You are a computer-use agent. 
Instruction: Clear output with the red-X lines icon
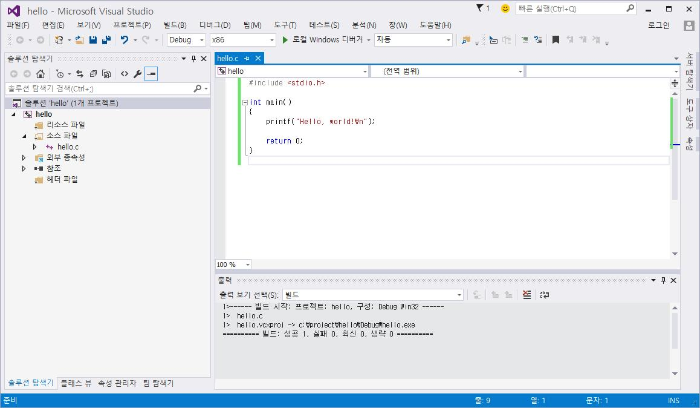point(527,295)
